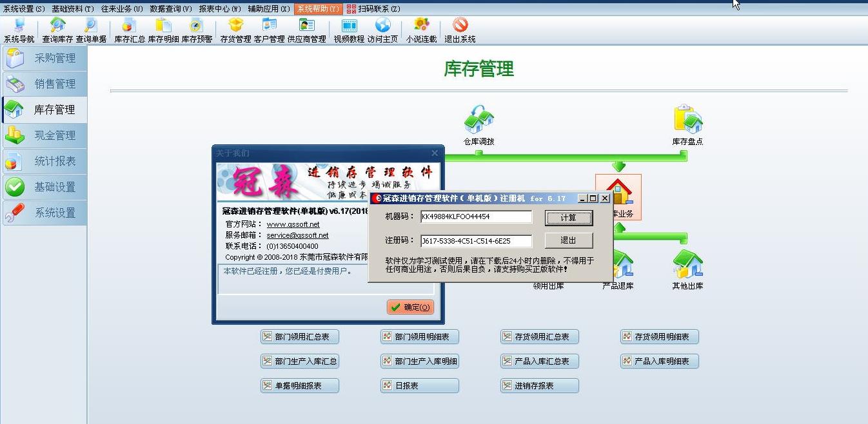Open the 基础资料(T) menu
The width and height of the screenshot is (868, 424).
(x=73, y=9)
